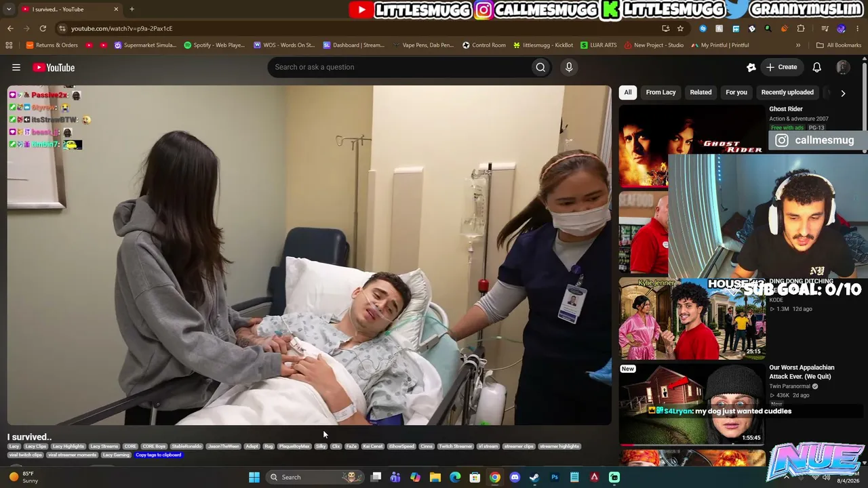Select the All filter chip
Image resolution: width=868 pixels, height=488 pixels.
[x=628, y=92]
